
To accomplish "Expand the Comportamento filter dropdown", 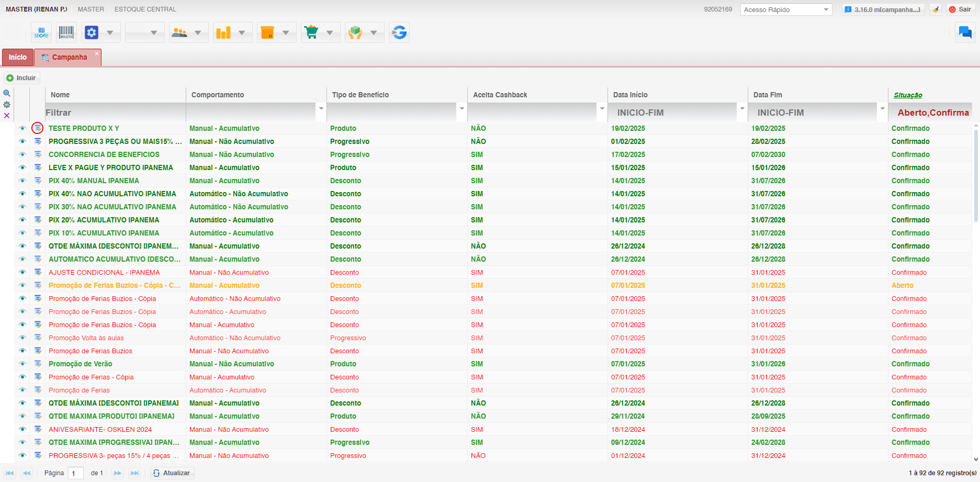I will coord(321,109).
